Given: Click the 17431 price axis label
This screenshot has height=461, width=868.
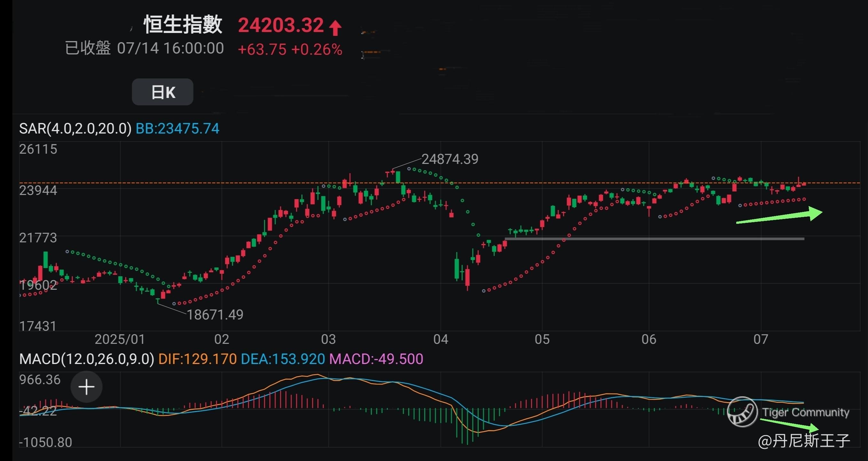Looking at the screenshot, I should click(x=38, y=326).
